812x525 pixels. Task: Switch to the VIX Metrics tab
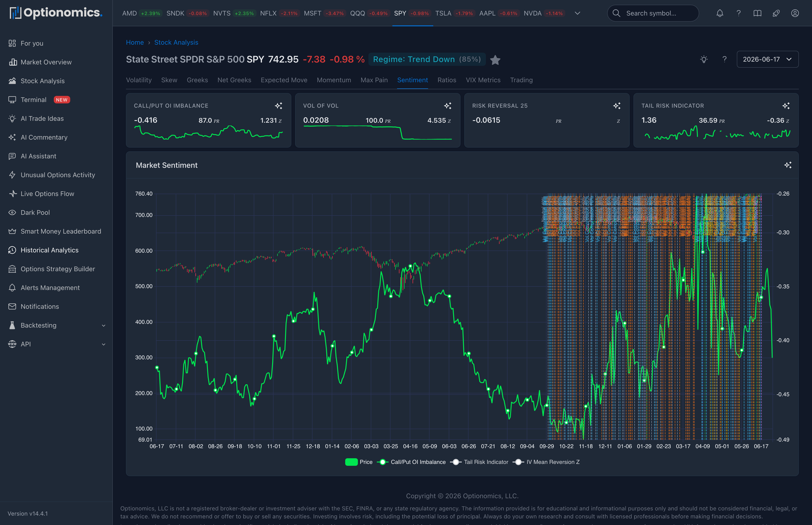coord(483,80)
